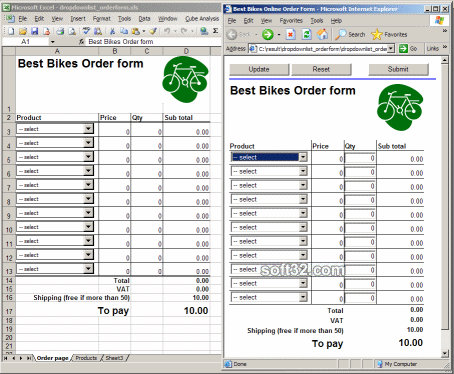The image size is (454, 374).
Task: Open the Excel Name Box dropdown arrow
Action: [x=52, y=42]
